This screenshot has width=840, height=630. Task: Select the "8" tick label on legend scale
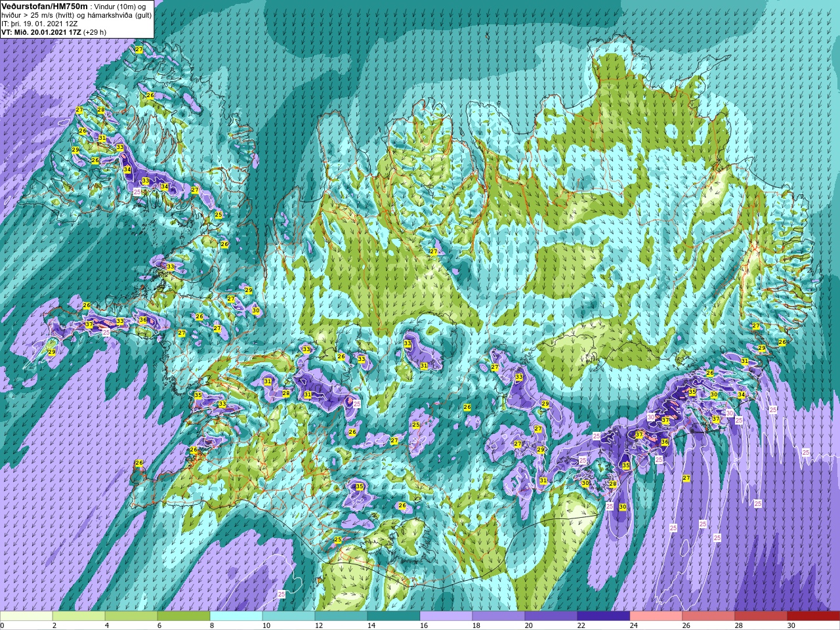[x=212, y=626]
